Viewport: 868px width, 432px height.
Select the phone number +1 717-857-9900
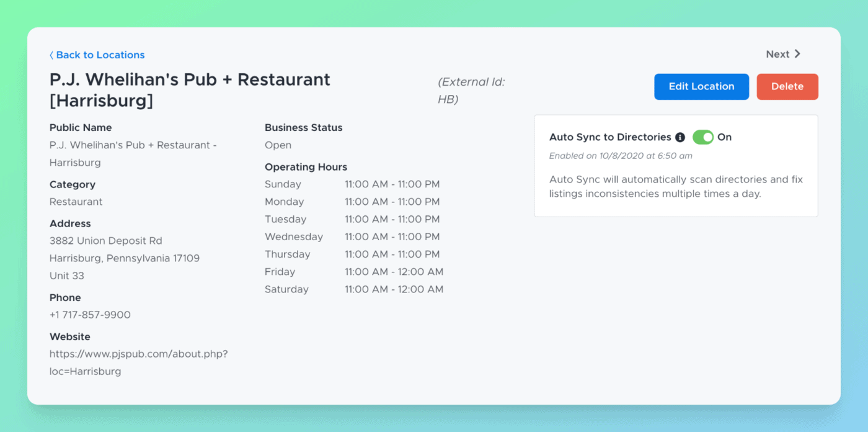point(90,315)
